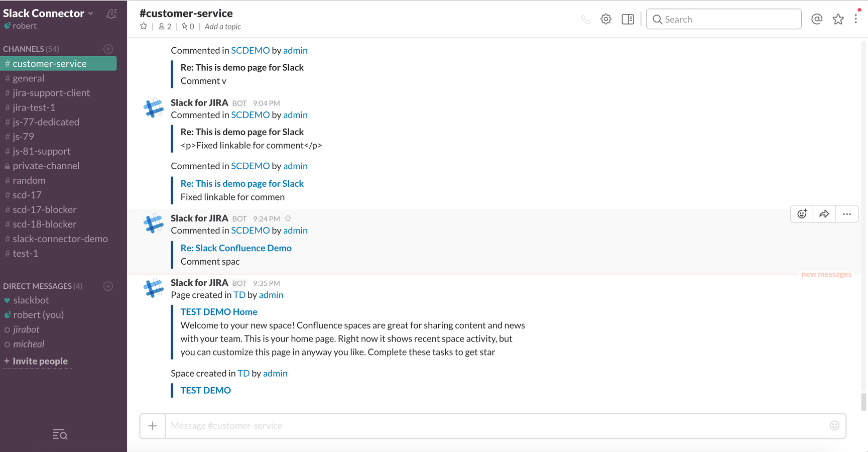The width and height of the screenshot is (868, 452).
Task: Open SCDEMO link in 9:24 PM message
Action: pos(250,230)
